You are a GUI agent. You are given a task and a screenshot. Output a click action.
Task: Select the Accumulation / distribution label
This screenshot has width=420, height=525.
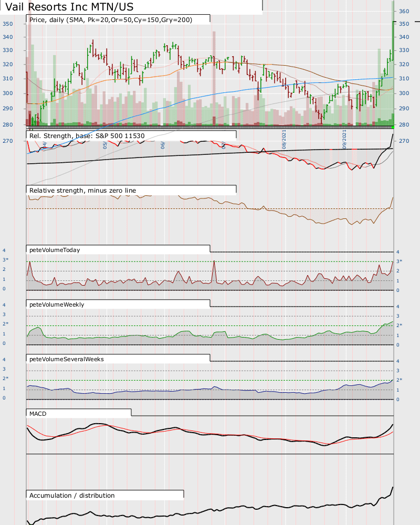pos(72,496)
